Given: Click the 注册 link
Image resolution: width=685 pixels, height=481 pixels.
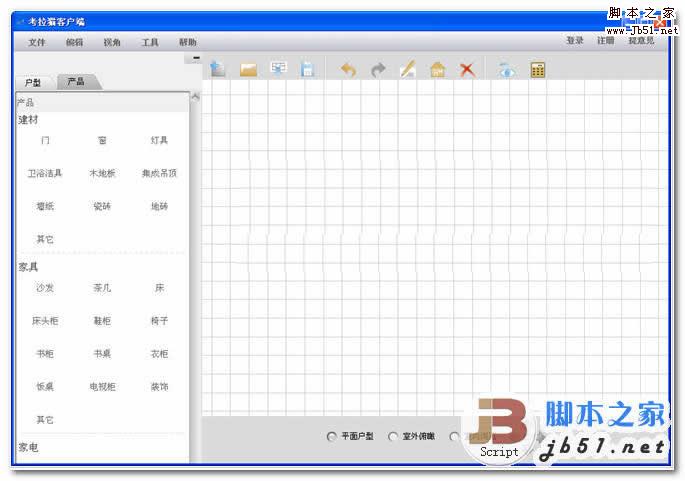Looking at the screenshot, I should [x=605, y=41].
